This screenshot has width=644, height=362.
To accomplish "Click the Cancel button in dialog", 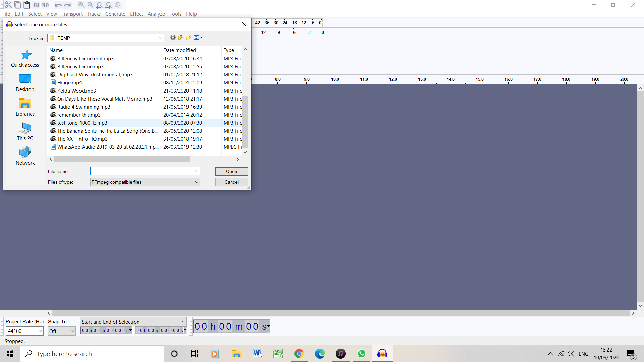I will click(x=231, y=182).
